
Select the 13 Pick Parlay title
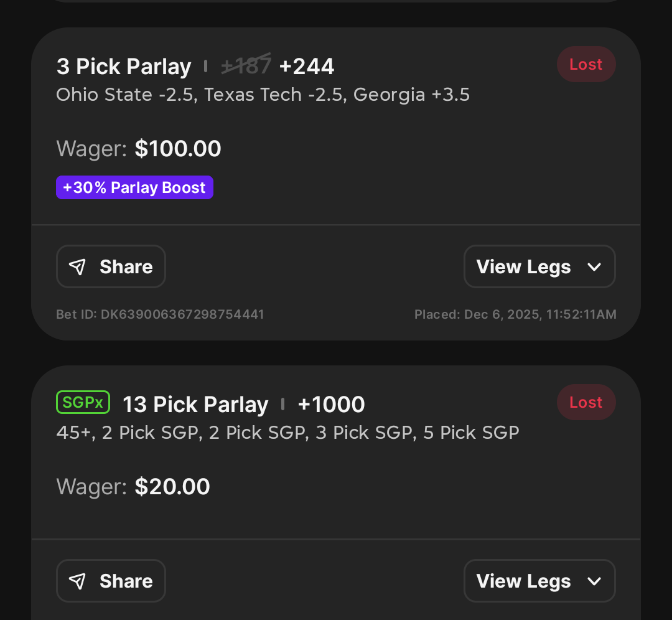point(195,405)
